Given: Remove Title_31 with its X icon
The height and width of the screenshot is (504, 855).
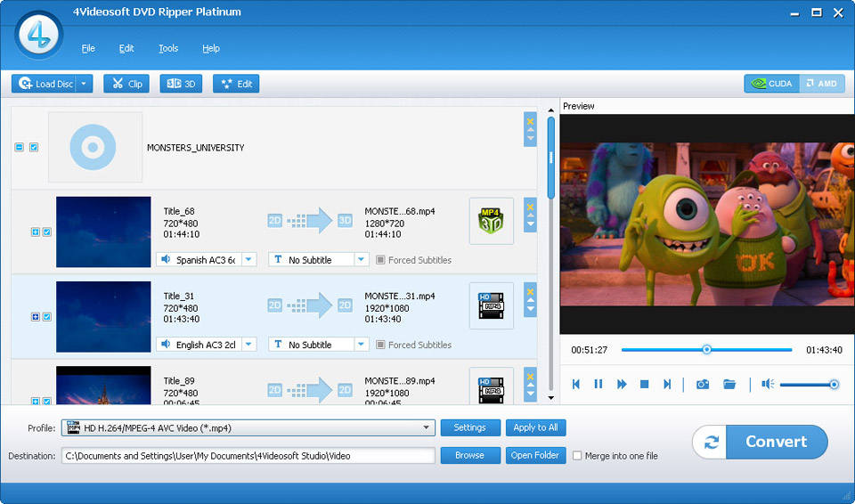Looking at the screenshot, I should [x=530, y=292].
